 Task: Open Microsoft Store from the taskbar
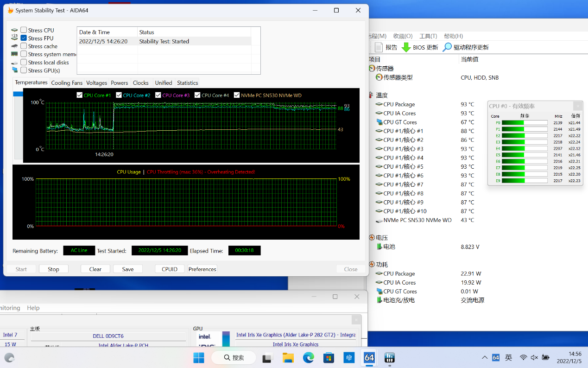[329, 358]
